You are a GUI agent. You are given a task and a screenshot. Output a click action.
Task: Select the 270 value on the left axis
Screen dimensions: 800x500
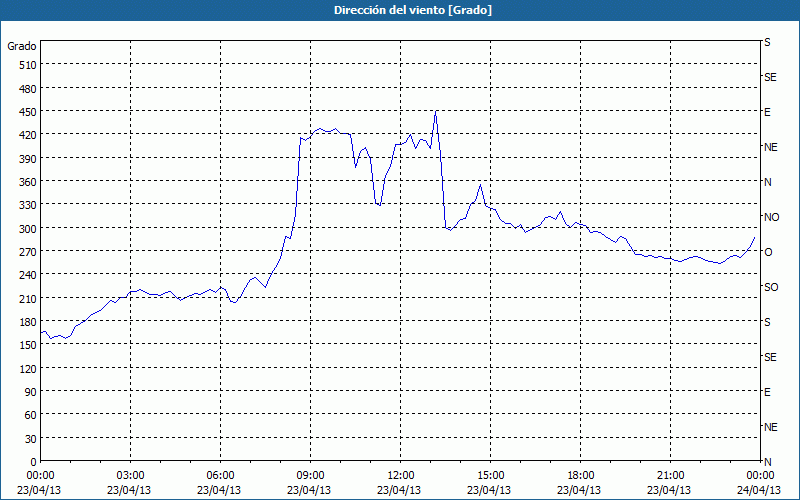point(29,252)
